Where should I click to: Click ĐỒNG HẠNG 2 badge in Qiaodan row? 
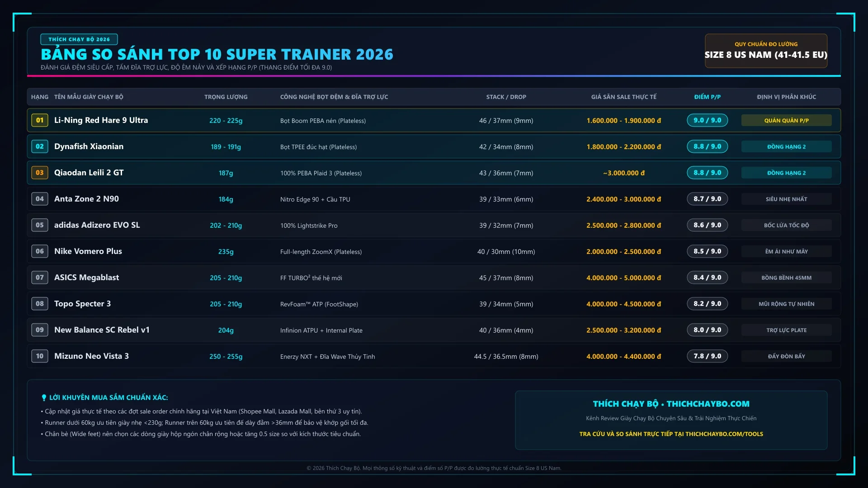click(x=786, y=173)
